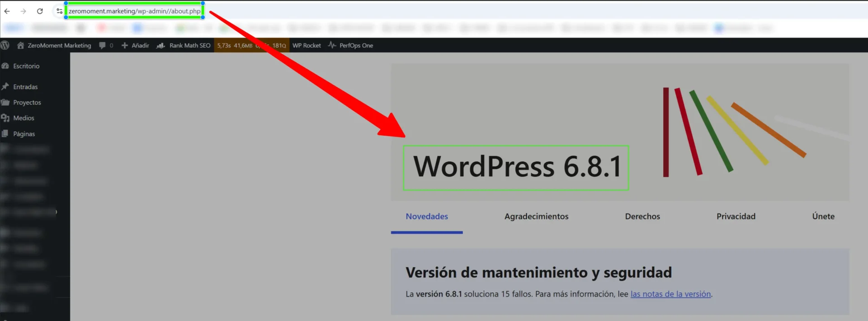The width and height of the screenshot is (868, 321).
Task: Switch to the Privacidad tab
Action: [736, 217]
